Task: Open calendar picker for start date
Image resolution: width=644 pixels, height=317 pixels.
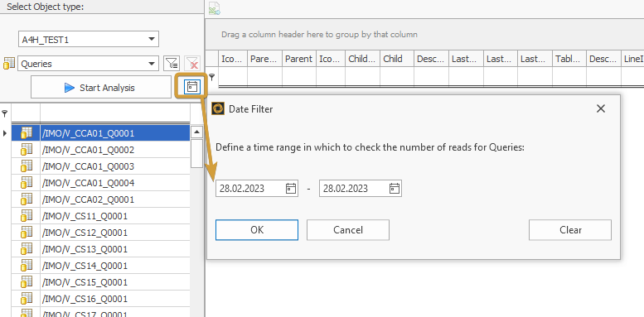Action: pyautogui.click(x=291, y=188)
